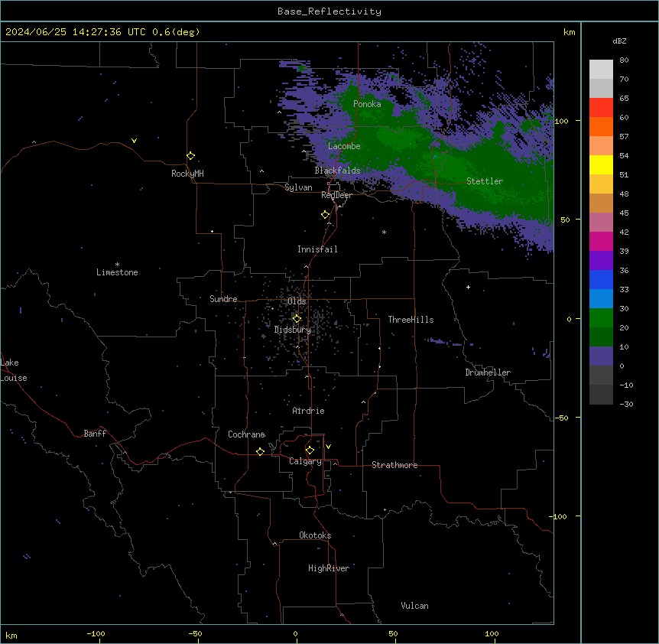
Task: Click the white plus marker north of Drumheller
Action: pyautogui.click(x=468, y=287)
